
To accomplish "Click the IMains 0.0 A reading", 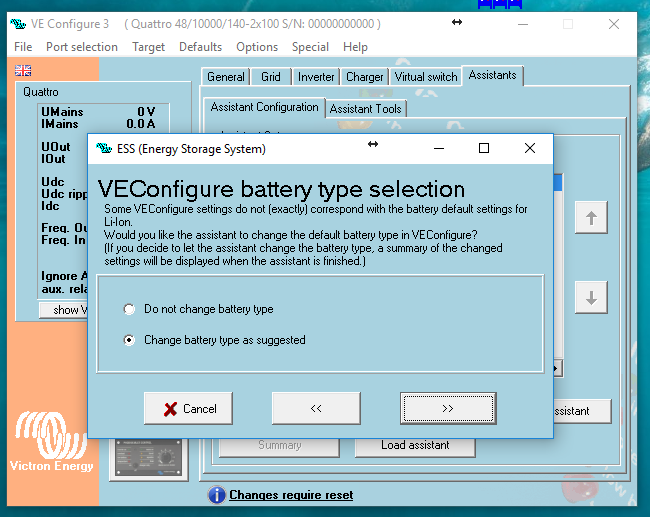I will 98,124.
